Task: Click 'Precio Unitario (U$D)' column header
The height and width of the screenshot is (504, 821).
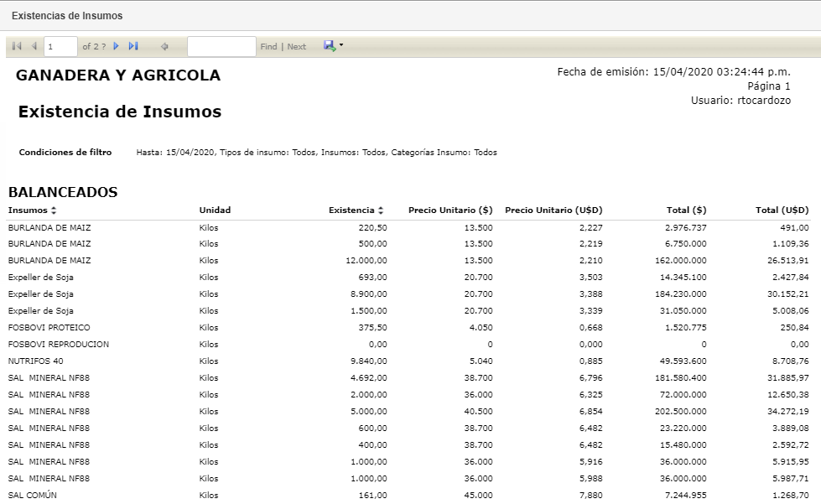Action: point(553,210)
